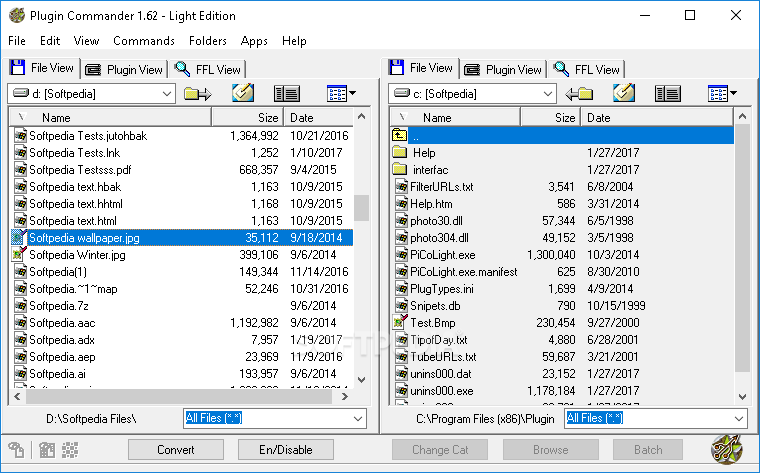Screen dimensions: 760x473
Task: Click the two-column layout icon in left pane
Action: pos(287,94)
